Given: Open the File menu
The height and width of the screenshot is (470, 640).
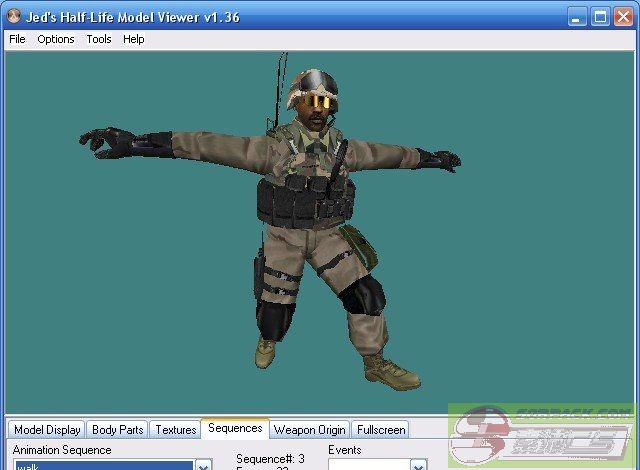Looking at the screenshot, I should click(17, 39).
